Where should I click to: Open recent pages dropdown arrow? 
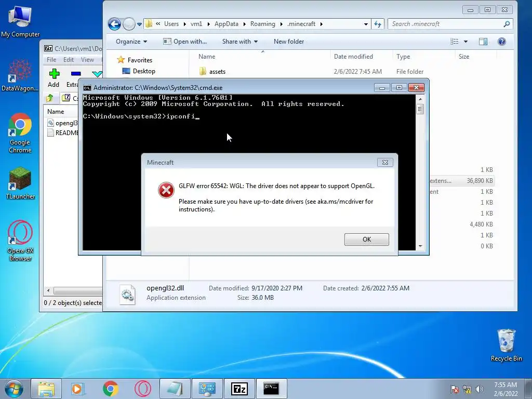click(139, 24)
